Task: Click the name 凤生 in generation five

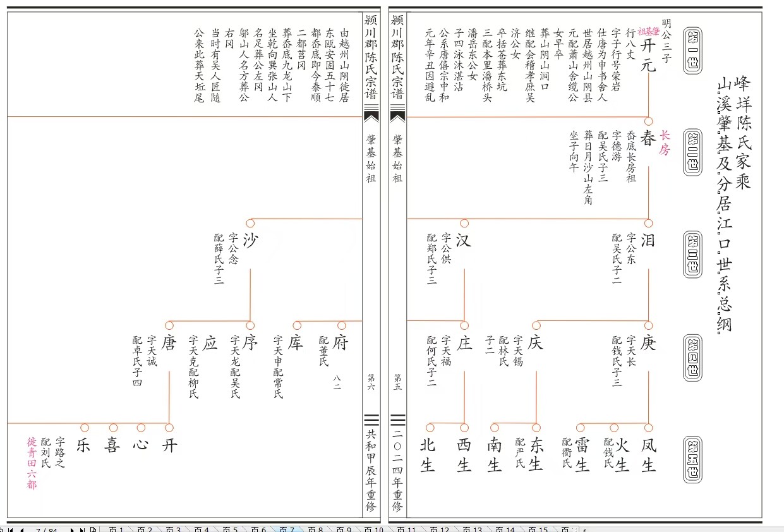Action: pyautogui.click(x=648, y=455)
